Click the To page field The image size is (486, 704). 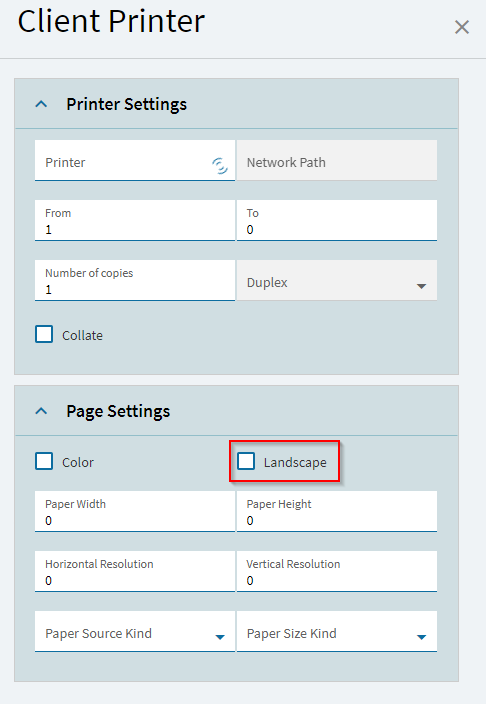click(x=337, y=220)
